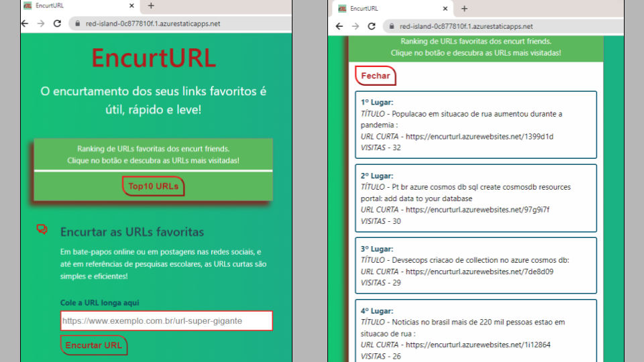Click back arrow in left browser window
This screenshot has width=644, height=362.
click(x=25, y=23)
